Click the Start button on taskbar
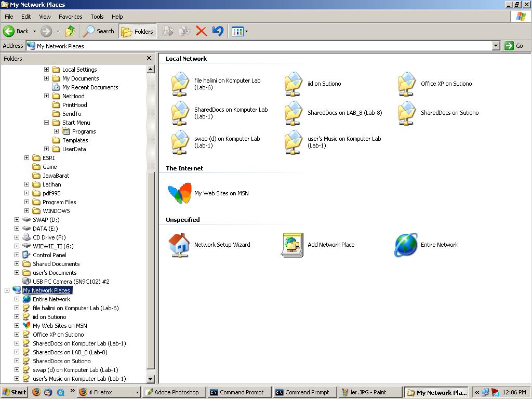 tap(14, 392)
